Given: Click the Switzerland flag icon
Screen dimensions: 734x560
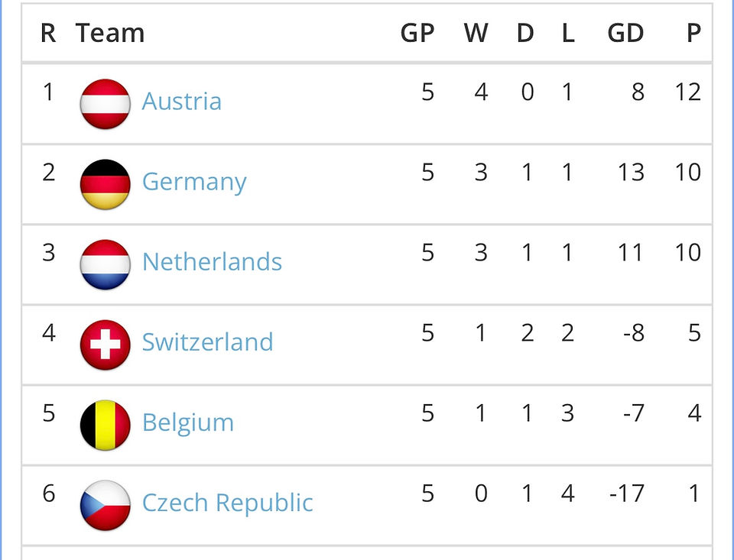Looking at the screenshot, I should tap(105, 345).
